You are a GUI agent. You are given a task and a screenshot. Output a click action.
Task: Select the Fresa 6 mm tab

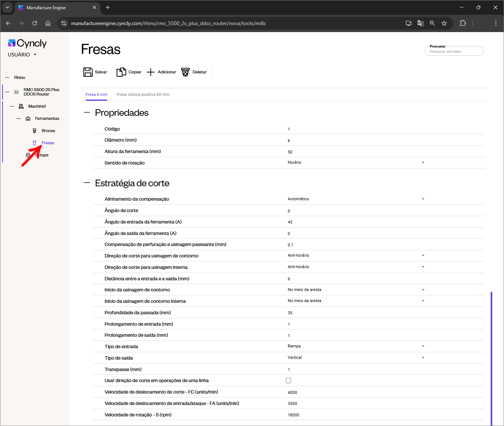click(96, 94)
